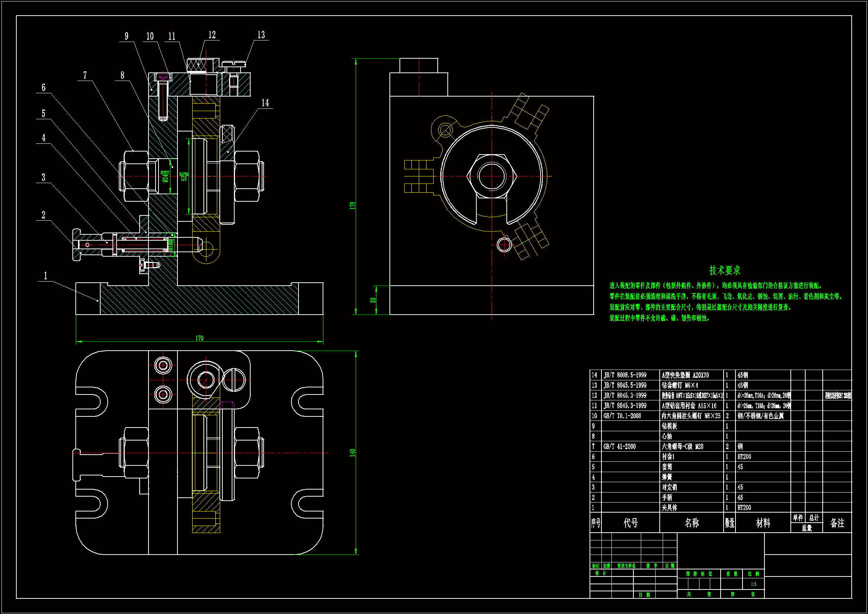Select the 夹具体 name cell in row 1
Viewport: 868px width, 614px height.
pos(669,508)
